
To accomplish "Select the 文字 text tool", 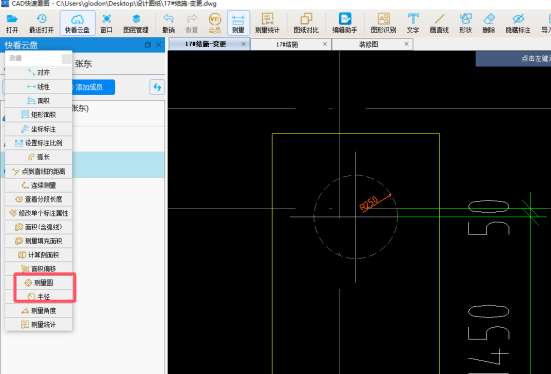I will pyautogui.click(x=413, y=23).
